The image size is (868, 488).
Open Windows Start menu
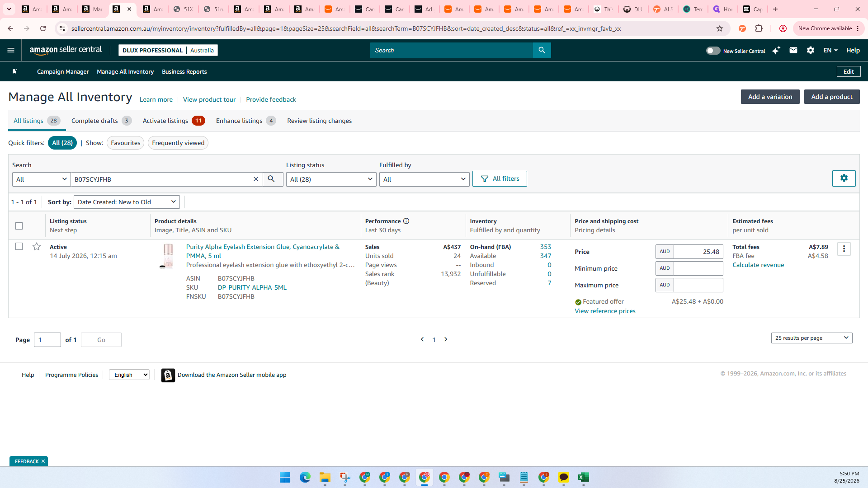tap(285, 477)
